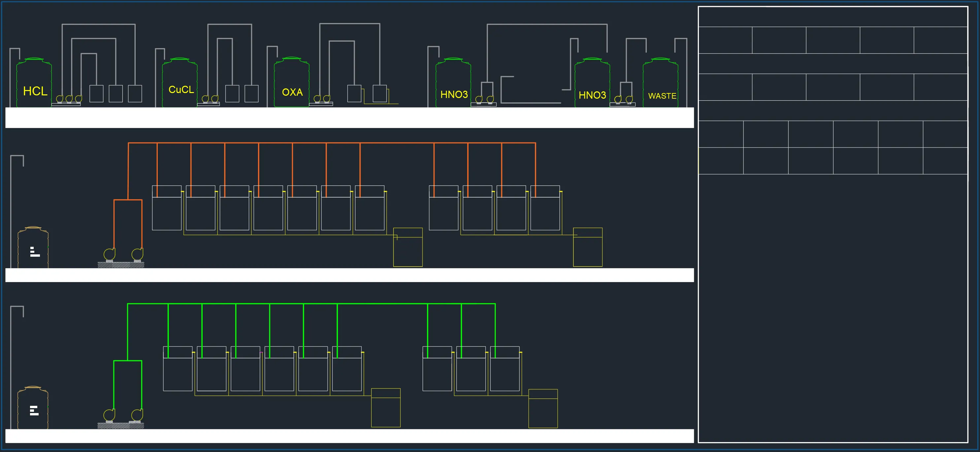Select right pump beneath the orange riser

tap(137, 254)
